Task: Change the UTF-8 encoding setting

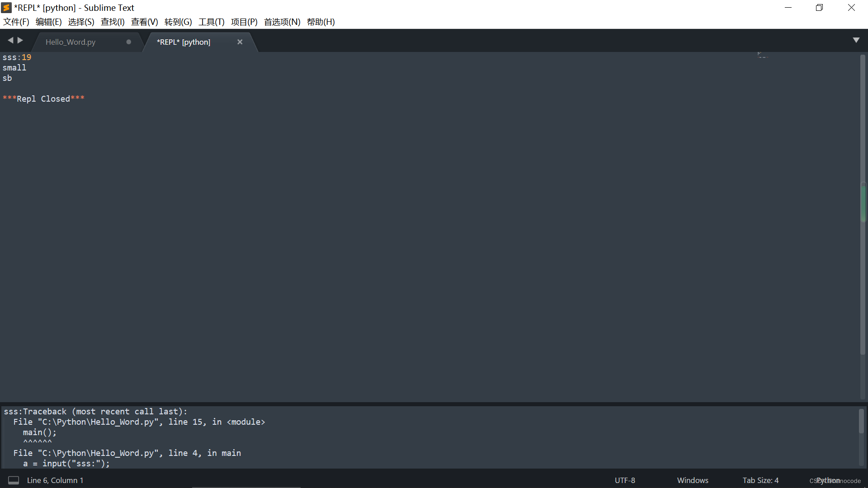Action: point(625,480)
